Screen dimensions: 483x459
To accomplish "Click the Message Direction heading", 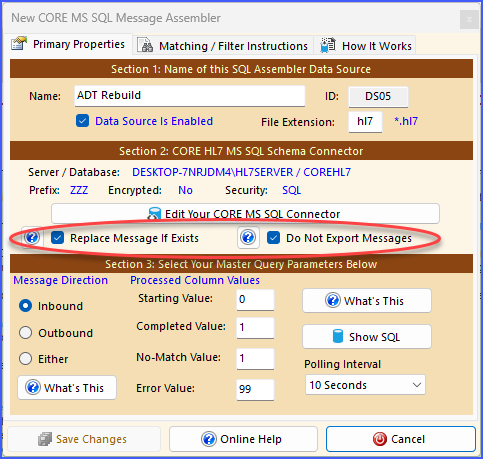I will pyautogui.click(x=61, y=280).
